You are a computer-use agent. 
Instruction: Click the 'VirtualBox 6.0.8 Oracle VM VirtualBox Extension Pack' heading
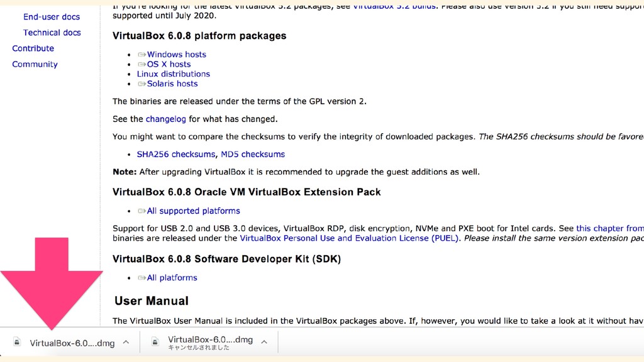coord(247,192)
